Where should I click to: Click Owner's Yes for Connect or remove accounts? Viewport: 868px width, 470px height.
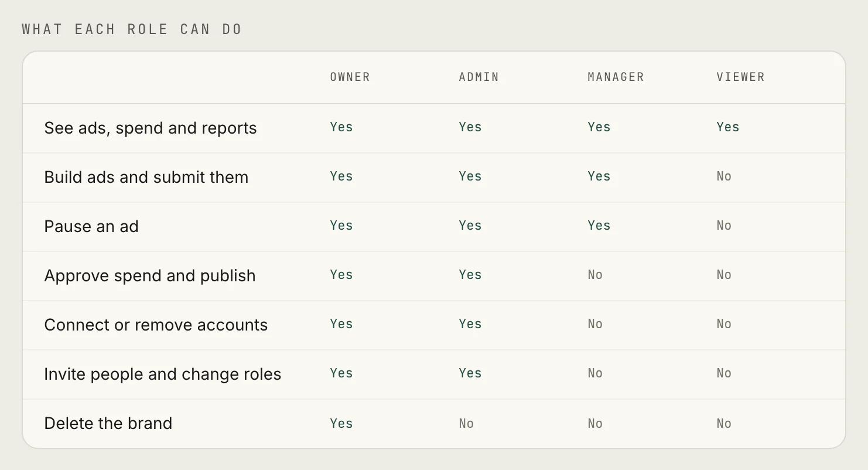click(341, 324)
